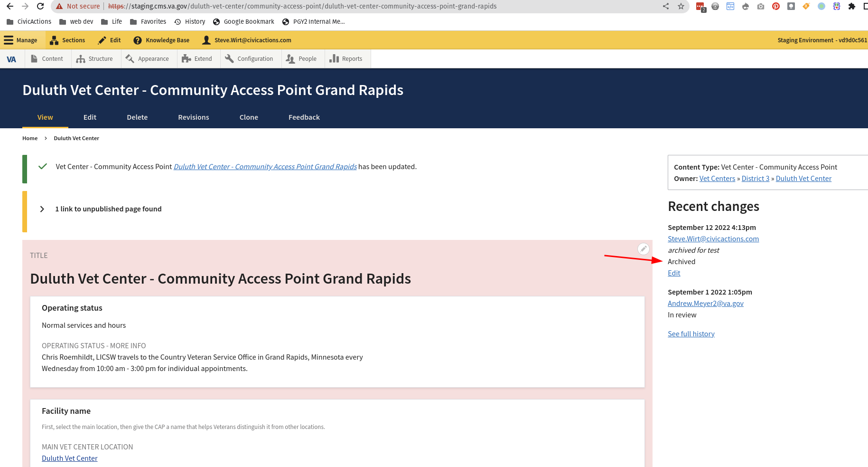868x467 pixels.
Task: Click Edit in the yellow toolbar
Action: [x=109, y=40]
